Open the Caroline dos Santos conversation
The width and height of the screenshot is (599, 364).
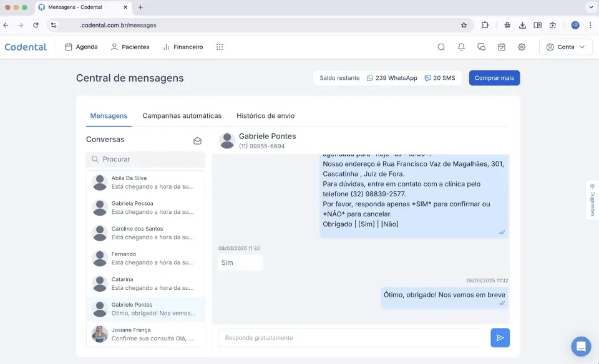[145, 233]
